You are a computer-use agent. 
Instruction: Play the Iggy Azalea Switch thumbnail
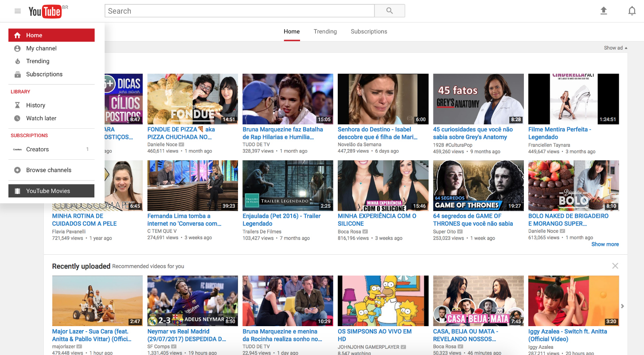pos(574,301)
